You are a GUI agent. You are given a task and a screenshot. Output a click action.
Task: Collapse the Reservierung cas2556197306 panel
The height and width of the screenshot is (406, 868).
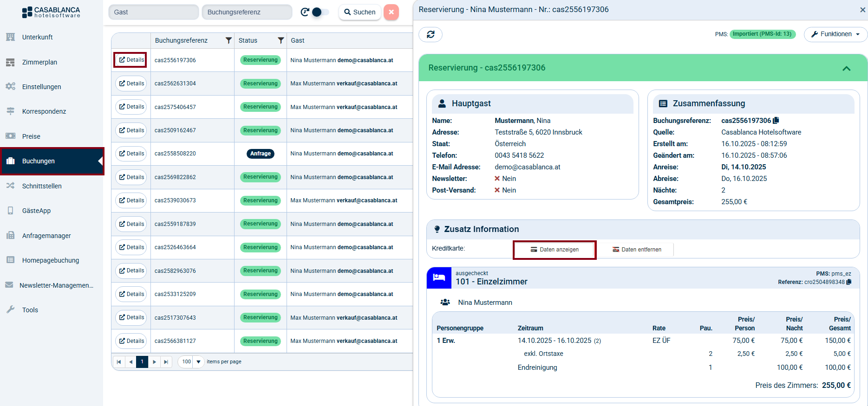[846, 68]
